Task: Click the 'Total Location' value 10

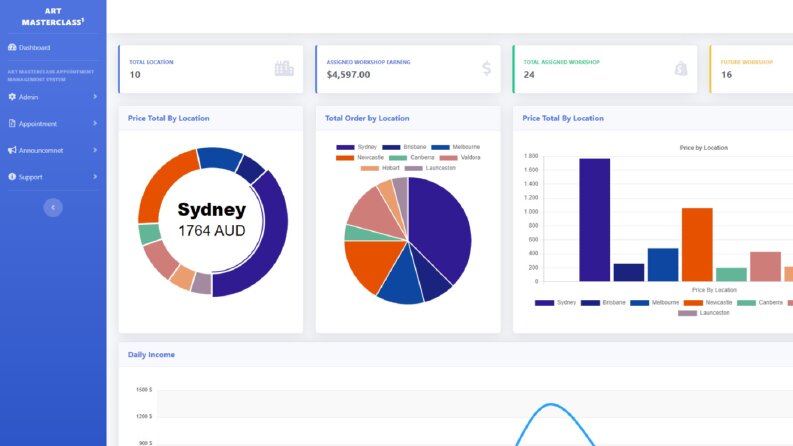Action: pos(135,74)
